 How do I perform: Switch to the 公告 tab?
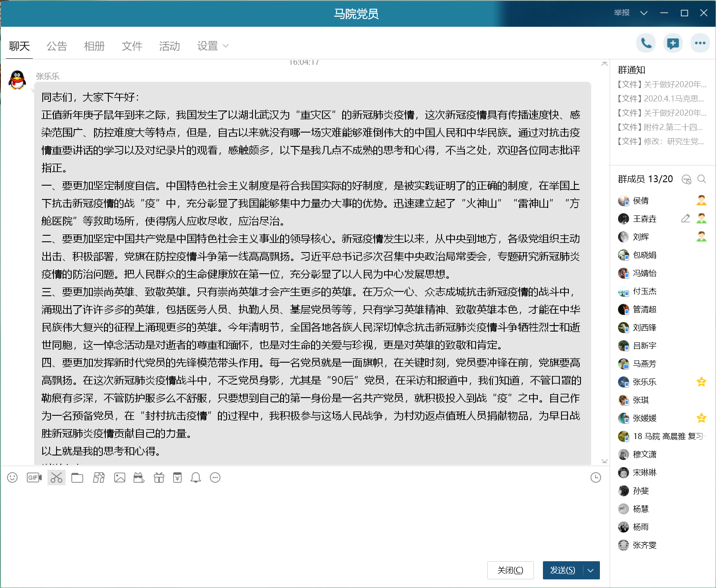coord(57,46)
